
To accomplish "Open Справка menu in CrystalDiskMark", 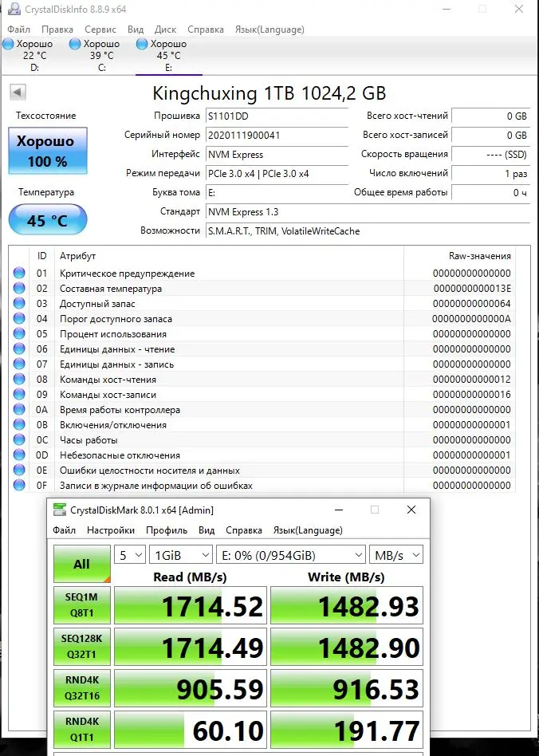I will (244, 530).
